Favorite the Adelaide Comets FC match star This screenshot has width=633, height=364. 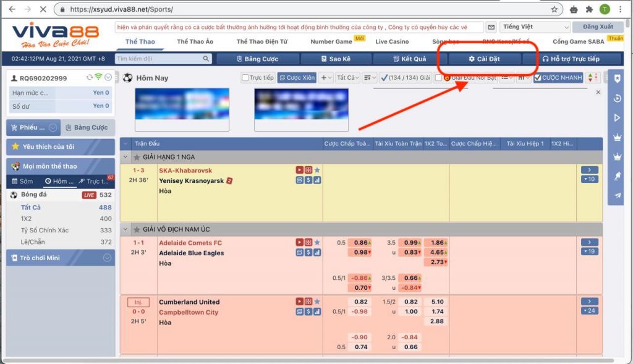pos(317,242)
